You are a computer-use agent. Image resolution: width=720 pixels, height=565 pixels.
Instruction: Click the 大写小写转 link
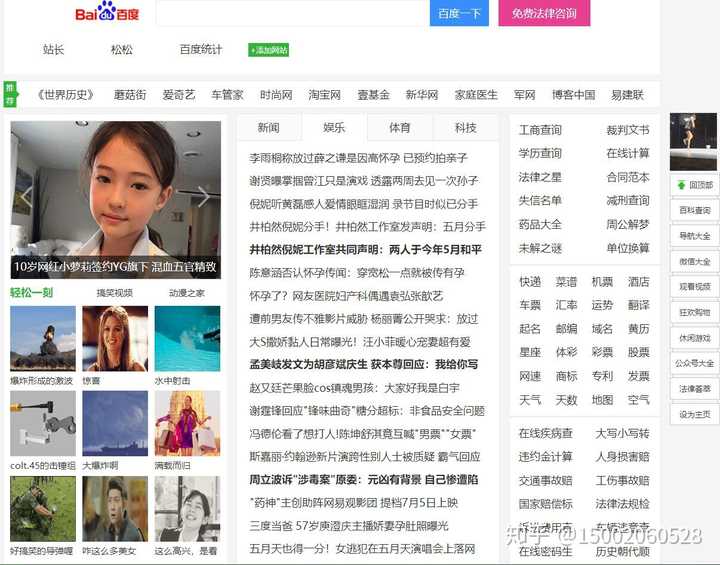(x=622, y=433)
